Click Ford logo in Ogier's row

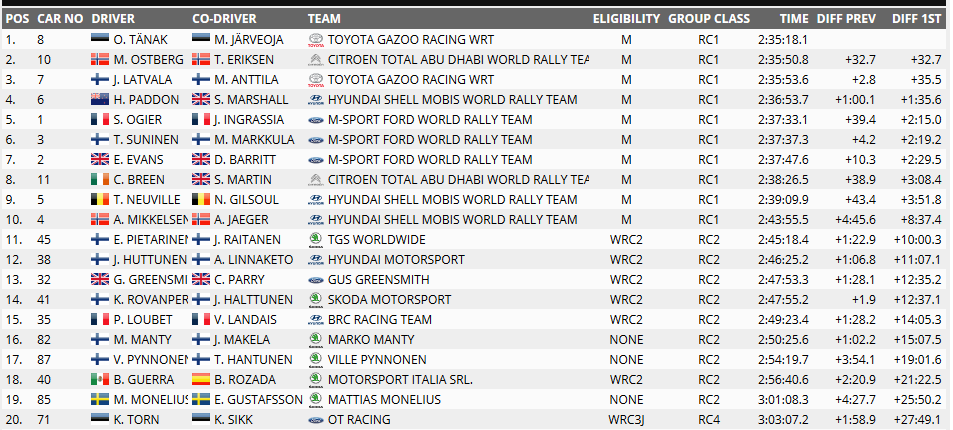[x=315, y=120]
